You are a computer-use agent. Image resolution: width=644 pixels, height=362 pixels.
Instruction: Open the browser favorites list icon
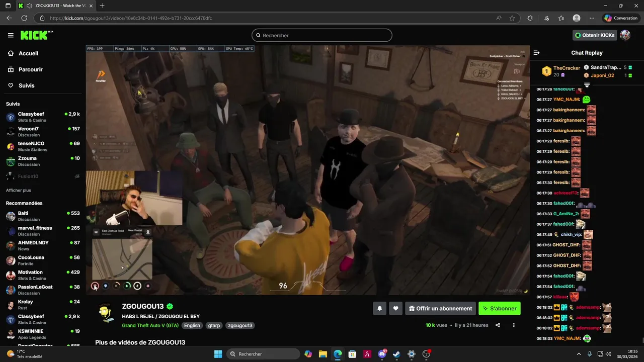coord(561,18)
